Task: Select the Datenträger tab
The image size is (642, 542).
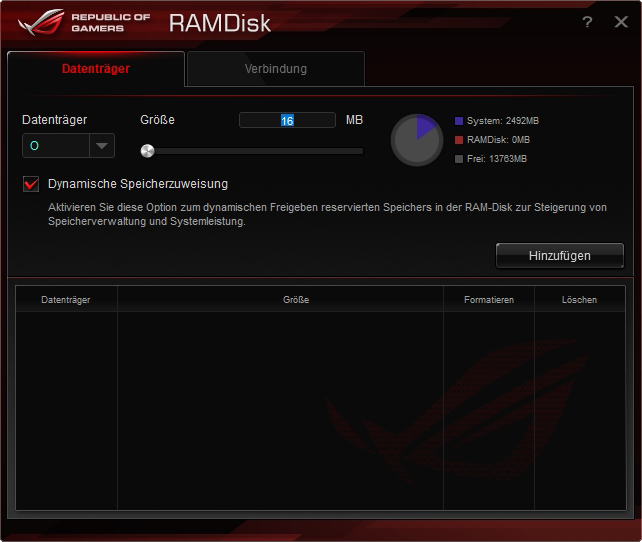Action: click(x=96, y=69)
